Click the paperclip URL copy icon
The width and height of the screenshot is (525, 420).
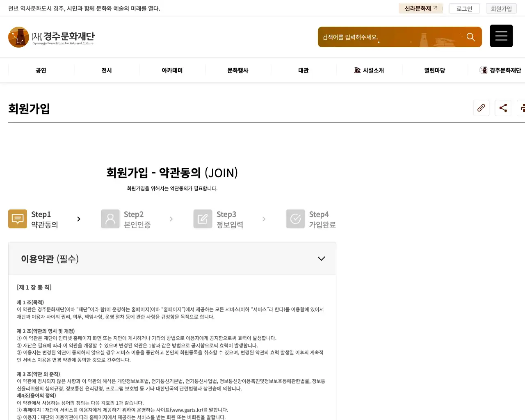(x=481, y=108)
